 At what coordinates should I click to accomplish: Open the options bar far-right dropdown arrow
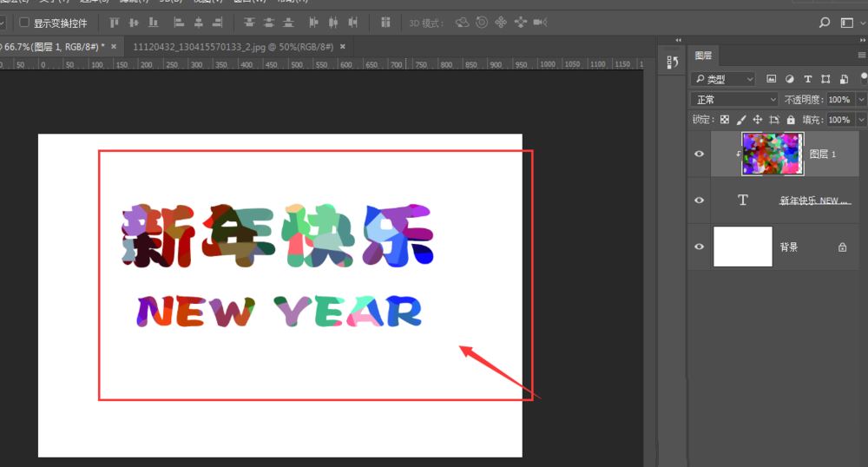(x=863, y=23)
